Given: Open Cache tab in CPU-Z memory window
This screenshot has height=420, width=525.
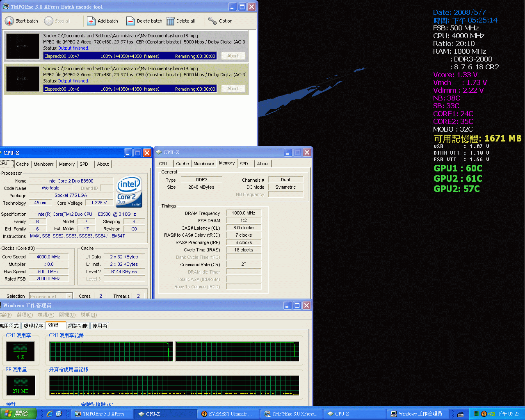Looking at the screenshot, I should (x=183, y=164).
